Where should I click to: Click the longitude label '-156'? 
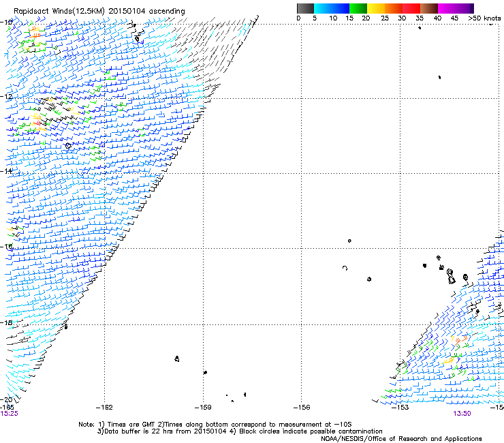click(302, 408)
